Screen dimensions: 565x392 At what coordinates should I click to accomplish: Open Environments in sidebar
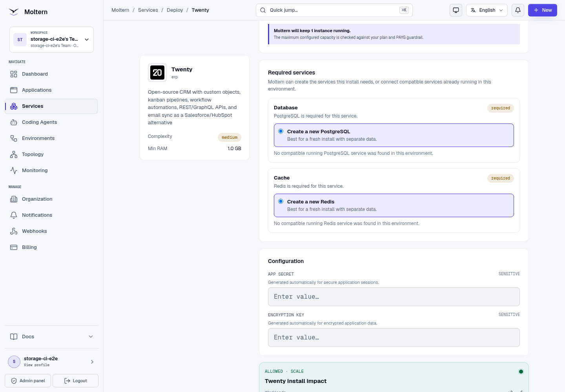(x=51, y=138)
